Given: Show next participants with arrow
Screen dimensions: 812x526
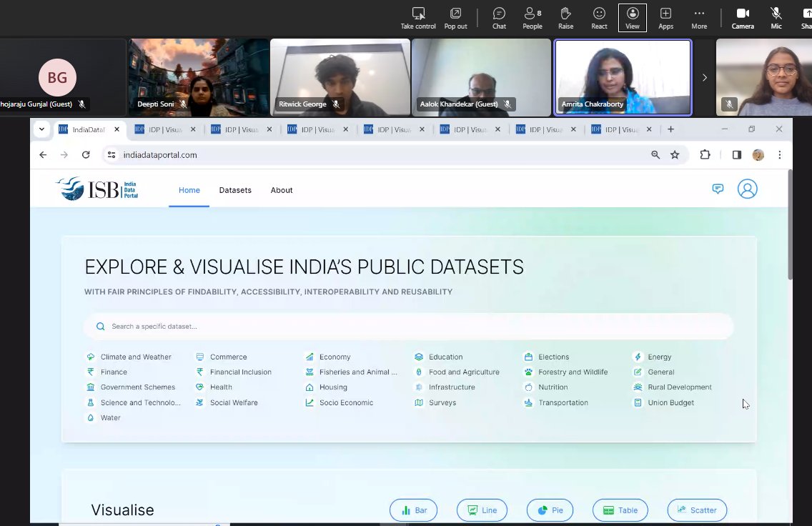Looking at the screenshot, I should pos(704,78).
